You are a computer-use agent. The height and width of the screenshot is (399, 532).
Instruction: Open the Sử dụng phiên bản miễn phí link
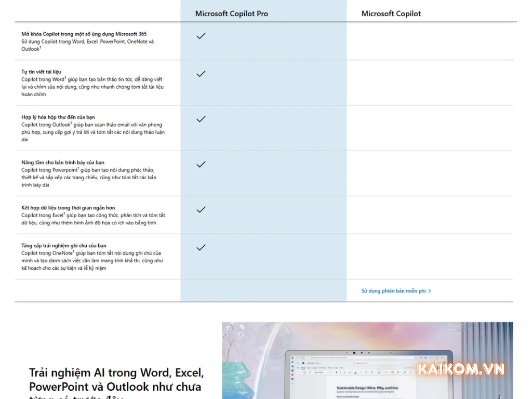point(393,291)
